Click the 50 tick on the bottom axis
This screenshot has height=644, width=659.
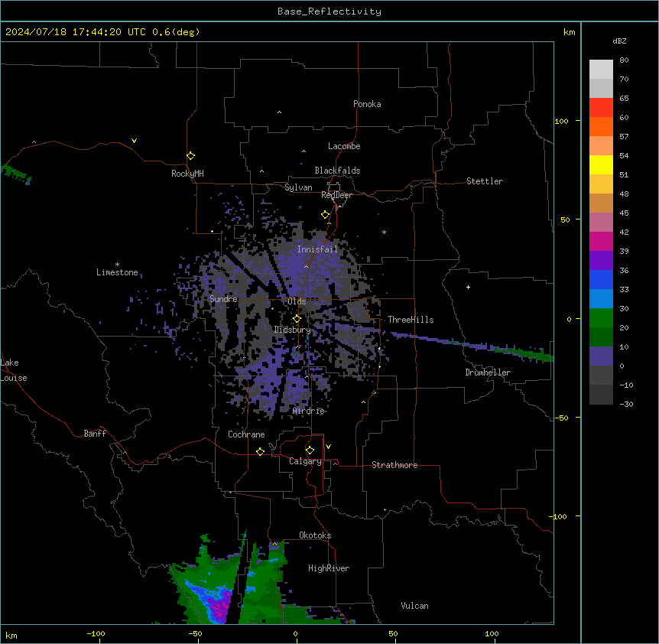393,633
